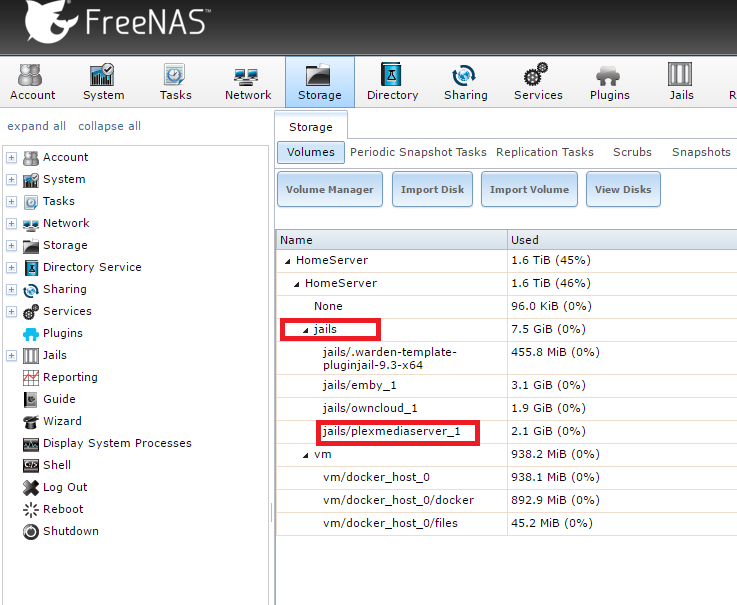Open Account in the top toolbar
This screenshot has height=605, width=737.
32,82
